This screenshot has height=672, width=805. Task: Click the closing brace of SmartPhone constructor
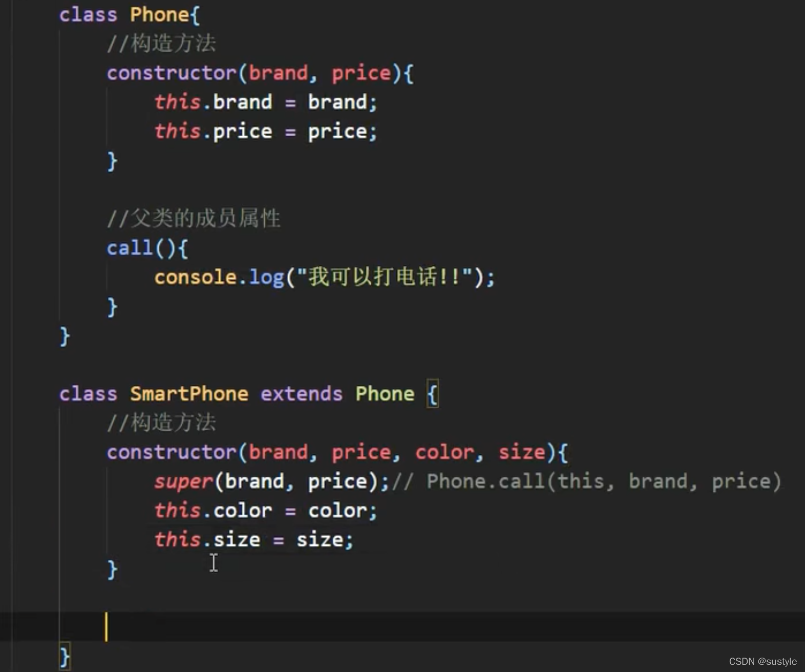(112, 570)
